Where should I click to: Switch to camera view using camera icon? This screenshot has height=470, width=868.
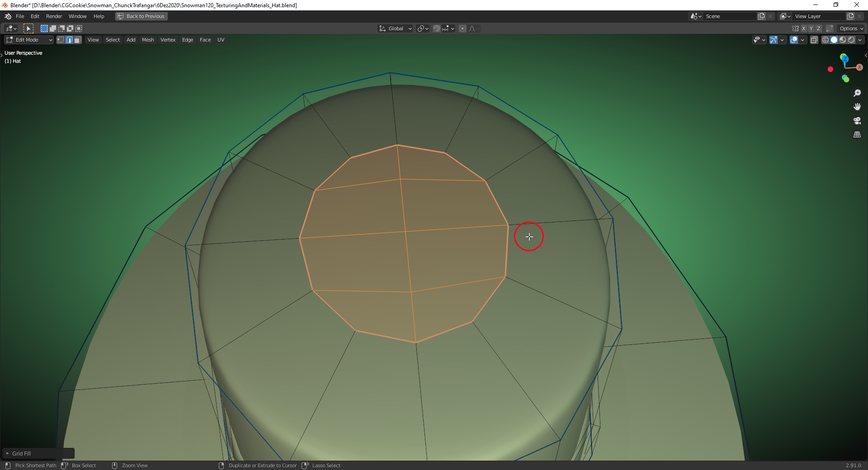[858, 121]
